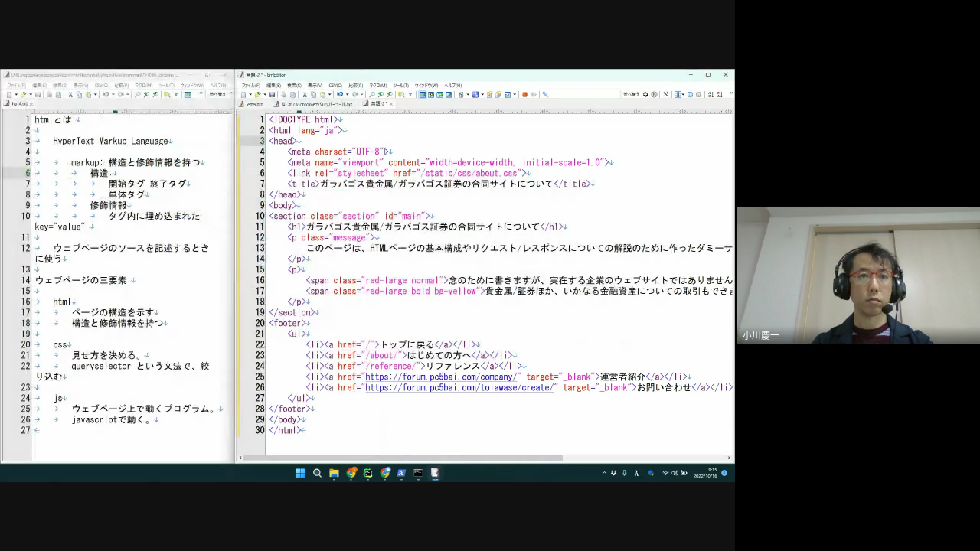Expand the Open file dropdown arrow in right editor
The height and width of the screenshot is (551, 980).
tap(264, 95)
